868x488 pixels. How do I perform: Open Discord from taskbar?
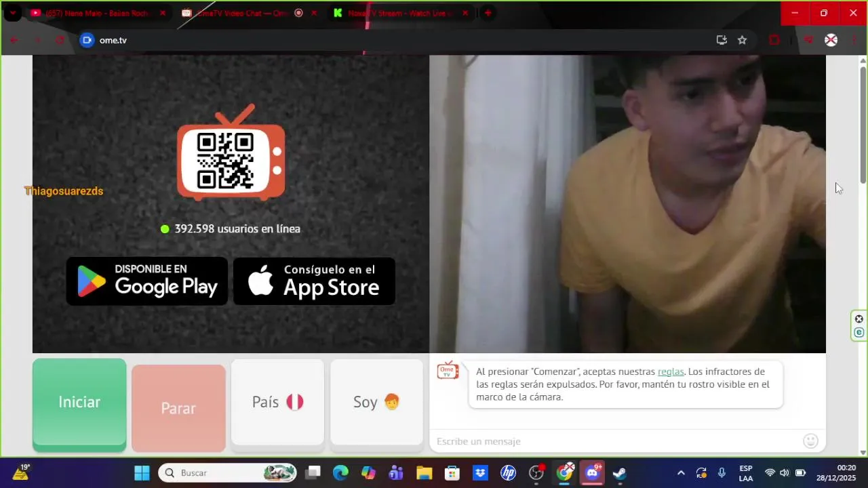(592, 472)
